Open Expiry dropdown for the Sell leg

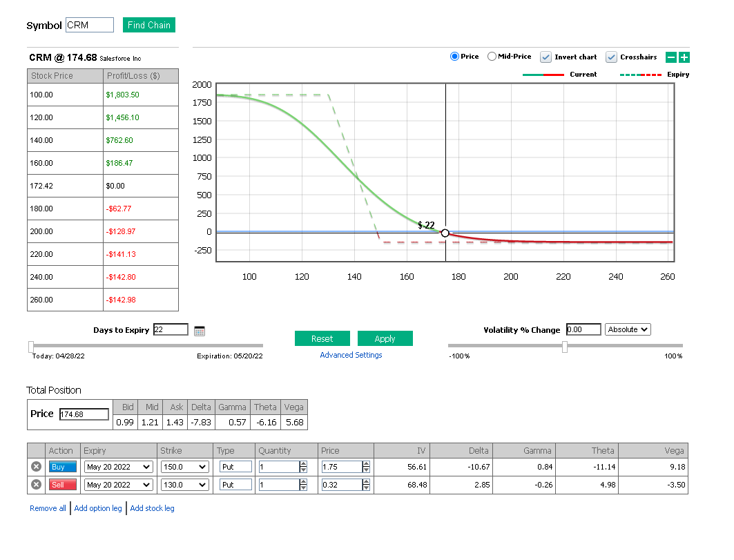[119, 485]
